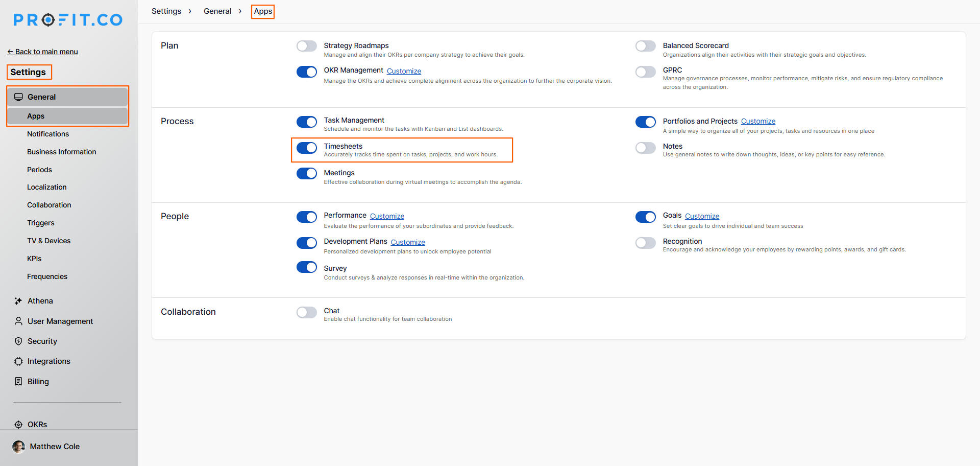Click General in the breadcrumb
This screenshot has height=466, width=980.
pyautogui.click(x=217, y=11)
